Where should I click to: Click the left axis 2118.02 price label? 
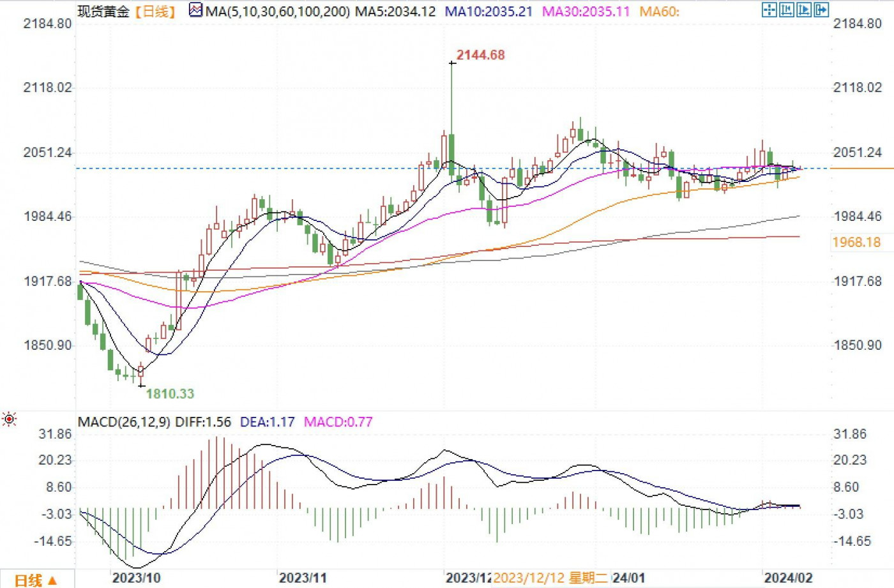tap(48, 87)
